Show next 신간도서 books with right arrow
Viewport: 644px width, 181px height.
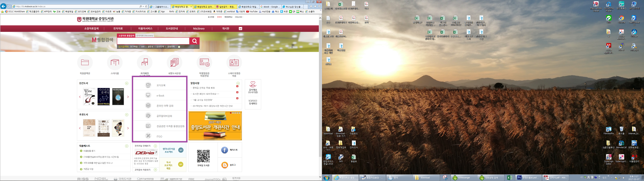128,97
